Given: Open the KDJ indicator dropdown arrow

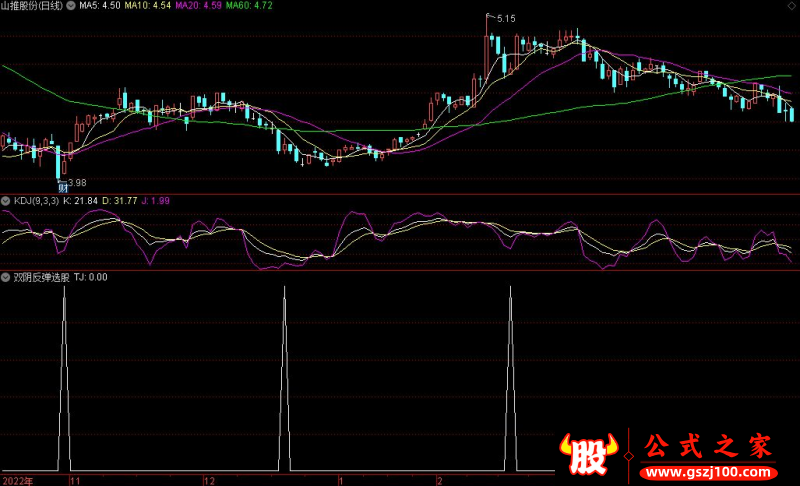Looking at the screenshot, I should (6, 202).
